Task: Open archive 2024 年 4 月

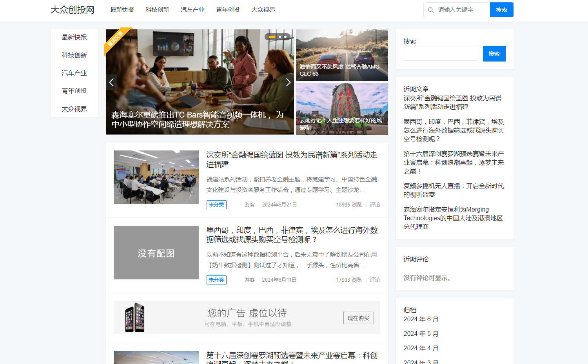Action: point(421,348)
